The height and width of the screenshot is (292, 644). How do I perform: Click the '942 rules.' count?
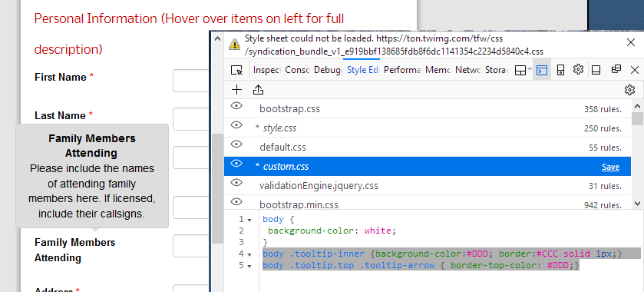(603, 205)
